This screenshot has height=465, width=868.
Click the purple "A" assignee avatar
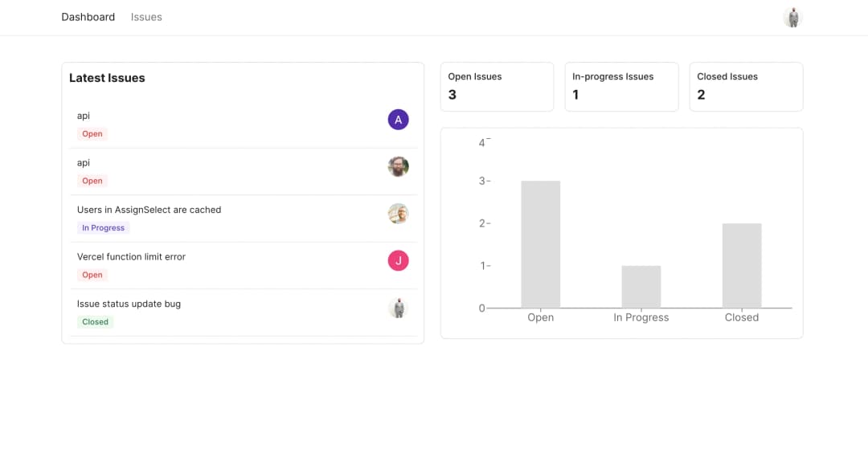pos(398,120)
